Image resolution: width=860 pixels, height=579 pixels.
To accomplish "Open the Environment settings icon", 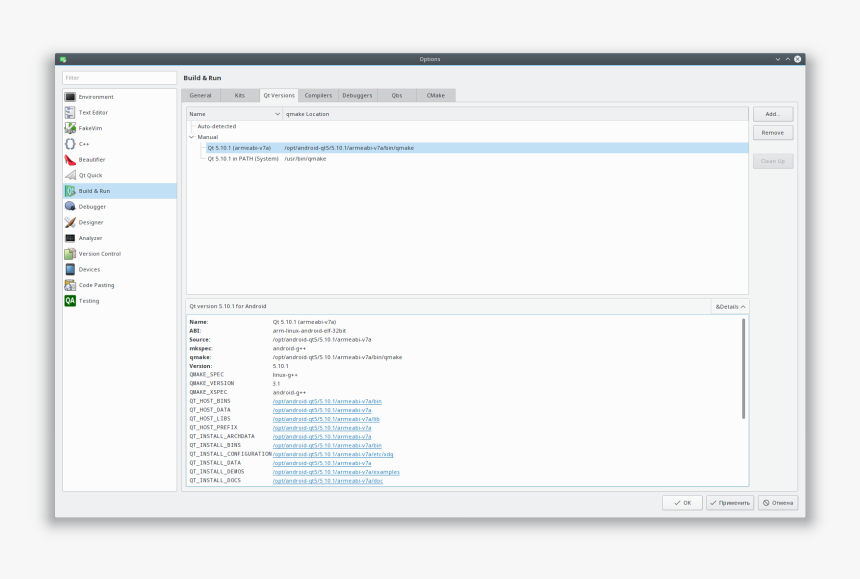I will (x=70, y=97).
